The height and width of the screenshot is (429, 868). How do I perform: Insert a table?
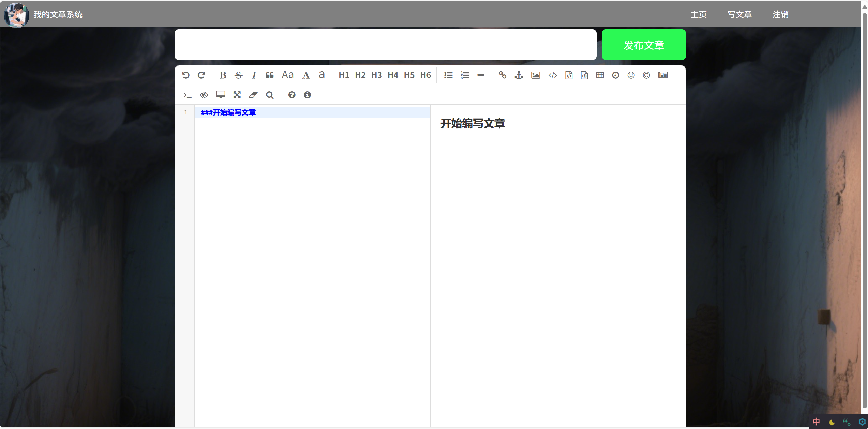(600, 75)
